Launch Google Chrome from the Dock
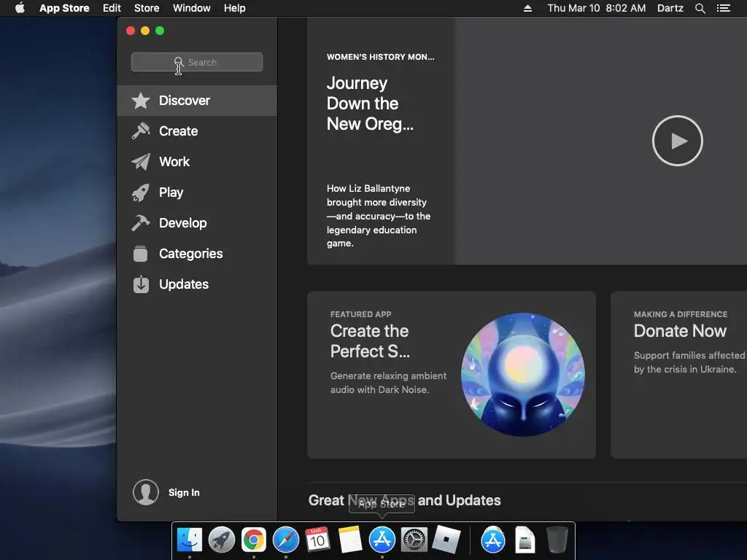The width and height of the screenshot is (747, 560). pos(253,540)
